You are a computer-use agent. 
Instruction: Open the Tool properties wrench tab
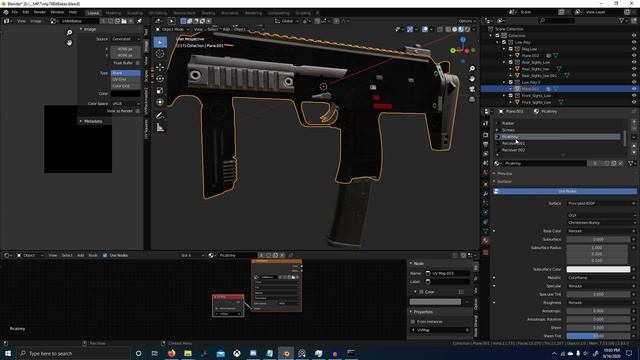coord(485,123)
